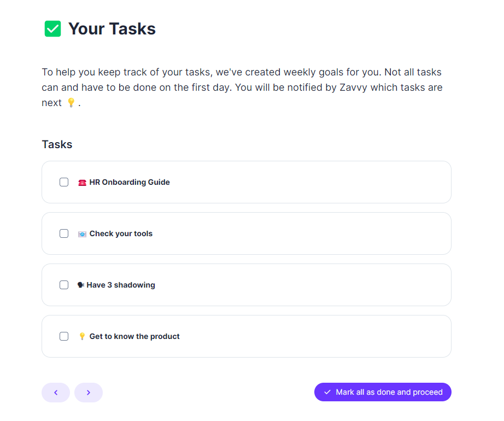This screenshot has width=504, height=421.
Task: Select the Check your tools task card
Action: point(246,233)
